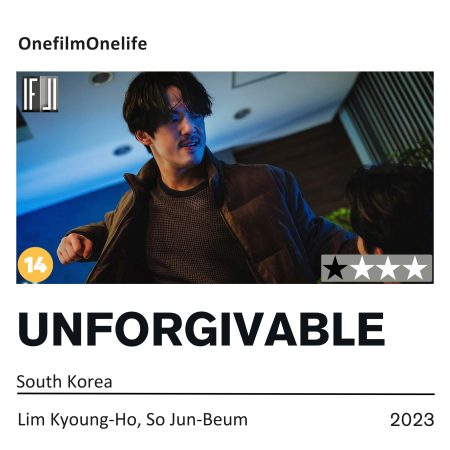Select the fourth white rating star
Screen dimensions: 450x450
coord(415,268)
